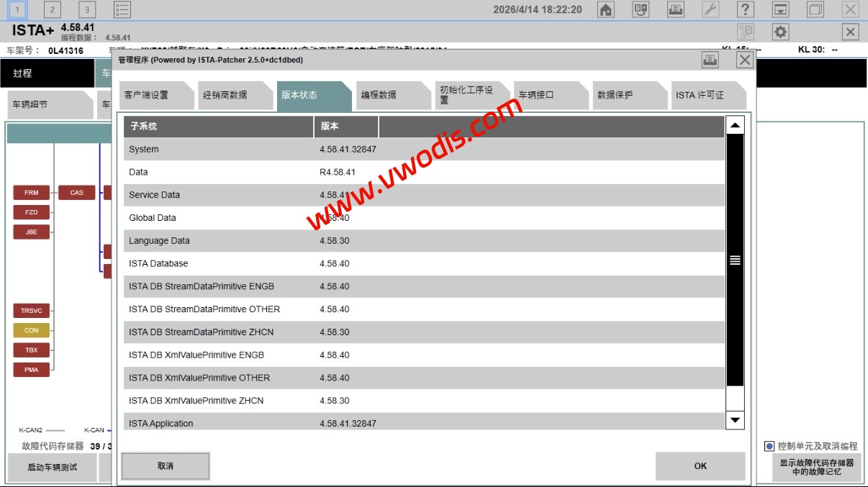868x487 pixels.
Task: Toggle 控制单元及取消编程 radio option
Action: [x=769, y=446]
